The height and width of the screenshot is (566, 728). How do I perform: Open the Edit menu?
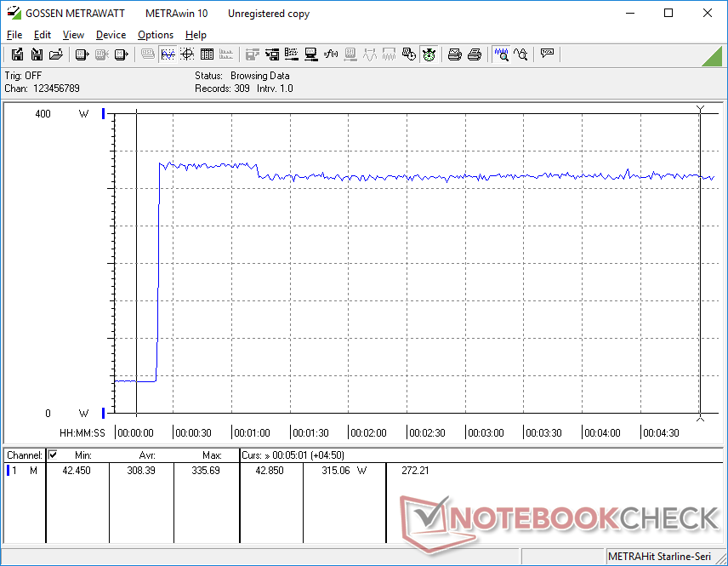43,35
